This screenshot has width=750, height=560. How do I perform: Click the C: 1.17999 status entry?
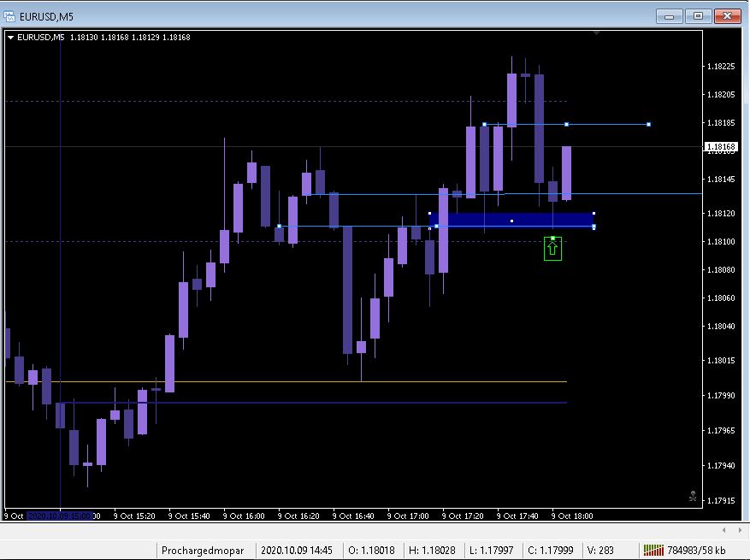551,551
